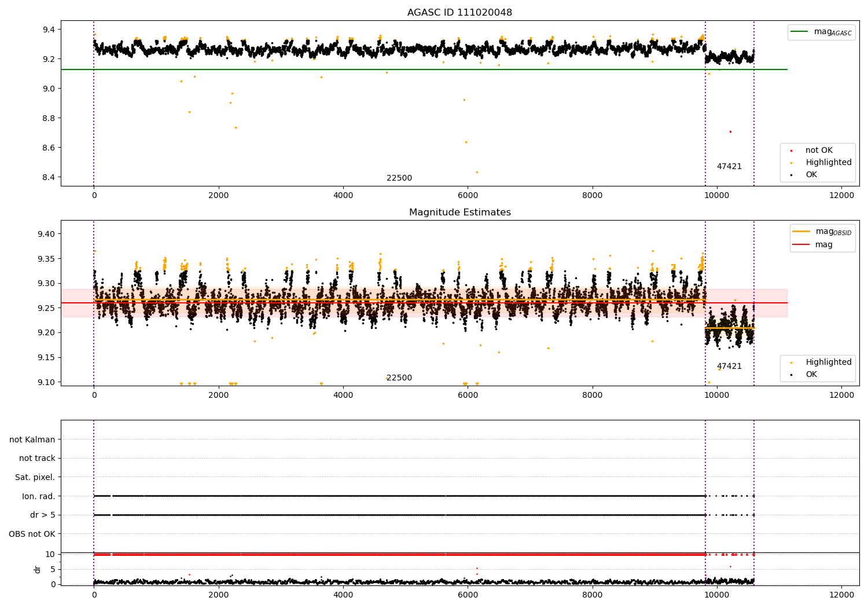Image resolution: width=868 pixels, height=608 pixels.
Task: Click the black OK legend marker in top plot
Action: pyautogui.click(x=791, y=175)
